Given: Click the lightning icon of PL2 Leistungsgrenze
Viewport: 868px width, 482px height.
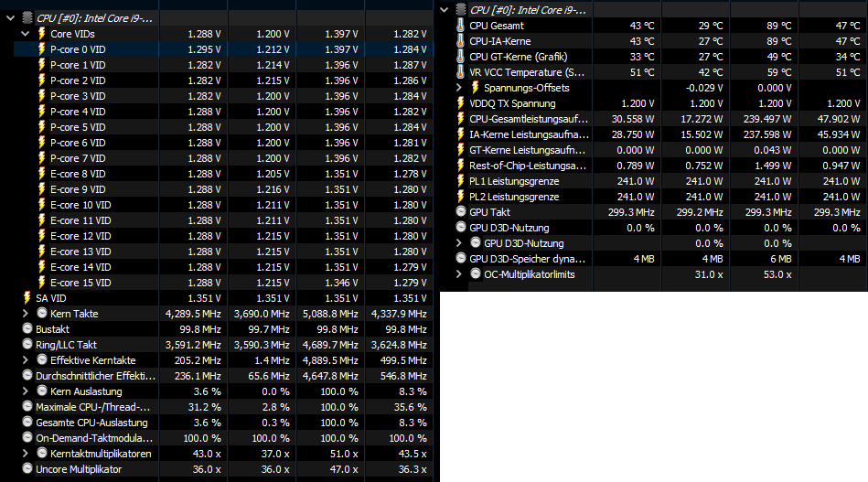Looking at the screenshot, I should click(x=460, y=197).
